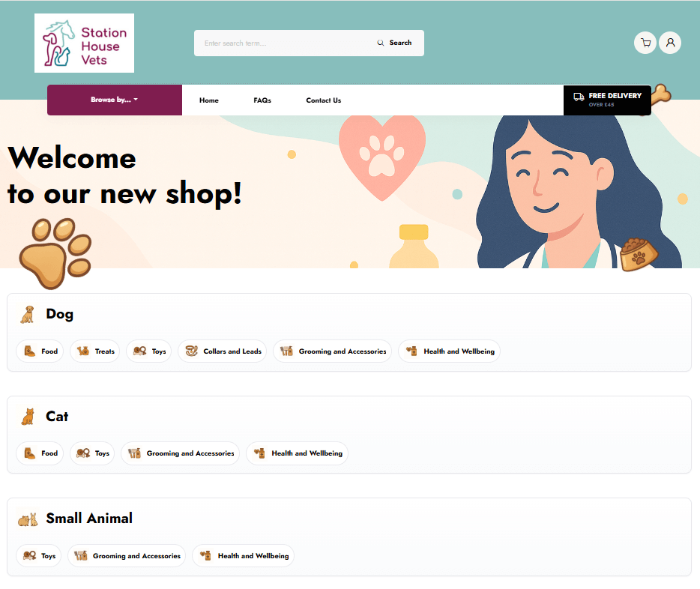Viewport: 700px width, 589px height.
Task: Select Dog Treats category chip
Action: tap(95, 351)
